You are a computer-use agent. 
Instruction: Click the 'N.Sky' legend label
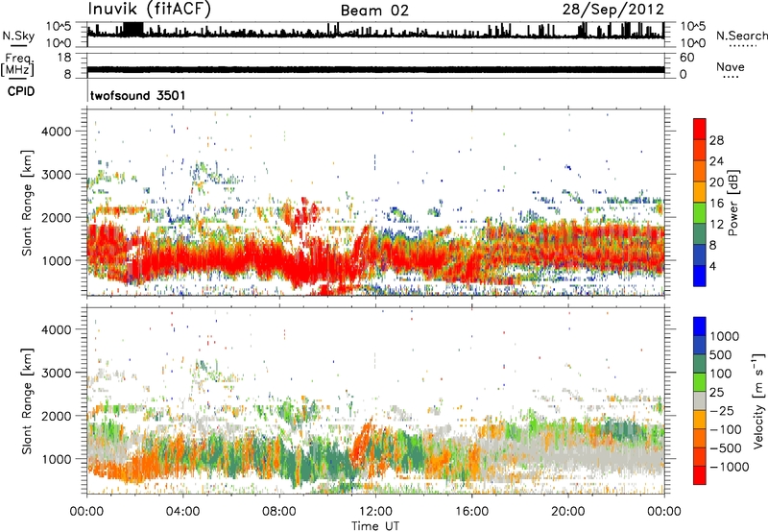18,36
